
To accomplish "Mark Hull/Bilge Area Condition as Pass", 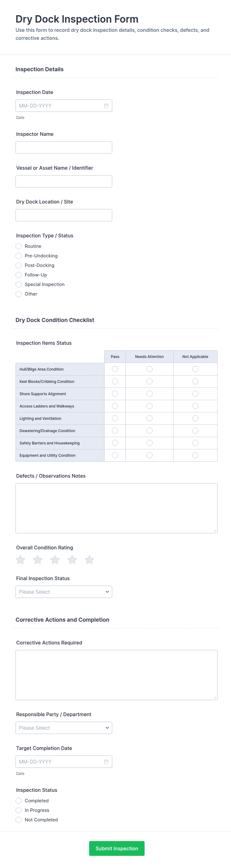I will coord(115,369).
